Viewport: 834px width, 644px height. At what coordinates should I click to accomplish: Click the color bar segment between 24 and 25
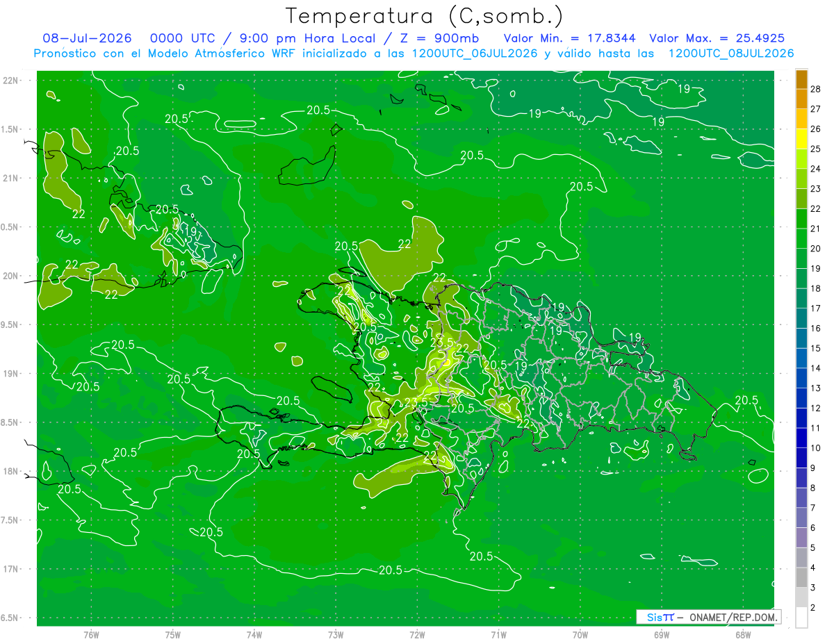pyautogui.click(x=801, y=159)
